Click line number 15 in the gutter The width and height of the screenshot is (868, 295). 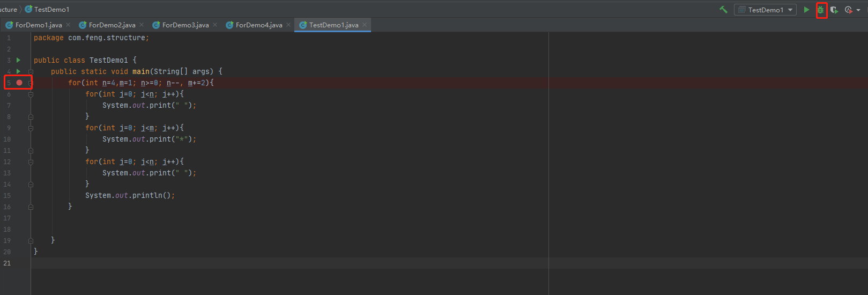[7, 195]
